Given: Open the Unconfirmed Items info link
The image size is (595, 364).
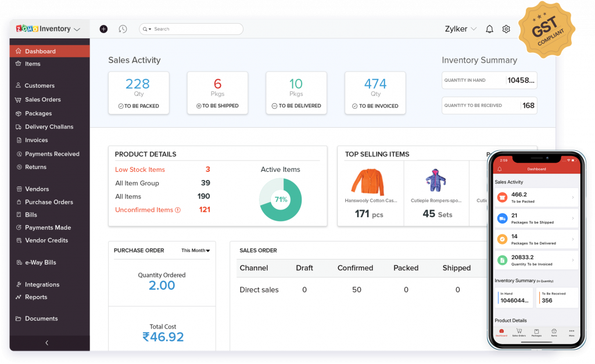Looking at the screenshot, I should [145, 209].
